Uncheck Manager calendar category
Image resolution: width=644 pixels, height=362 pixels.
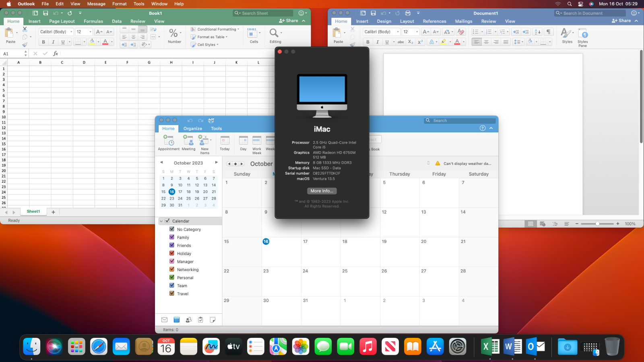[172, 261]
